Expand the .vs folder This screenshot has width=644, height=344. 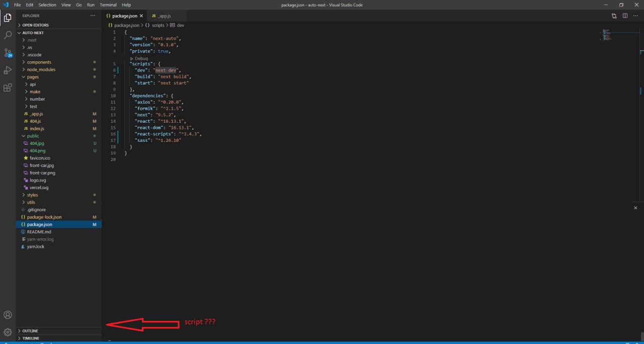59,47
